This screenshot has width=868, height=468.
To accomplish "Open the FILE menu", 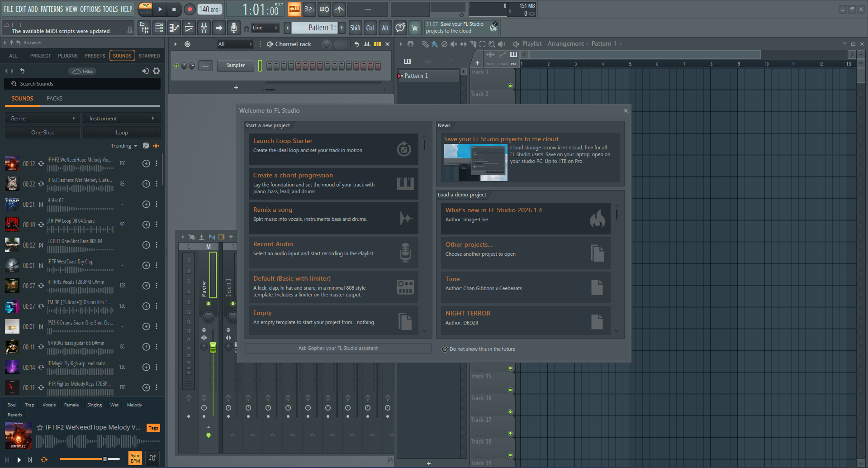I will click(x=9, y=9).
